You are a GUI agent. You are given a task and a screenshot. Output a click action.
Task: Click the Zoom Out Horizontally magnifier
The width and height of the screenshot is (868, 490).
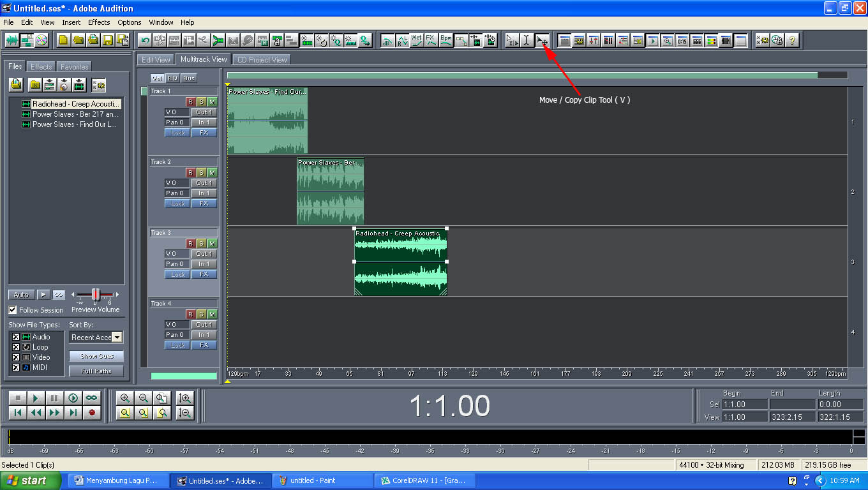coord(144,398)
